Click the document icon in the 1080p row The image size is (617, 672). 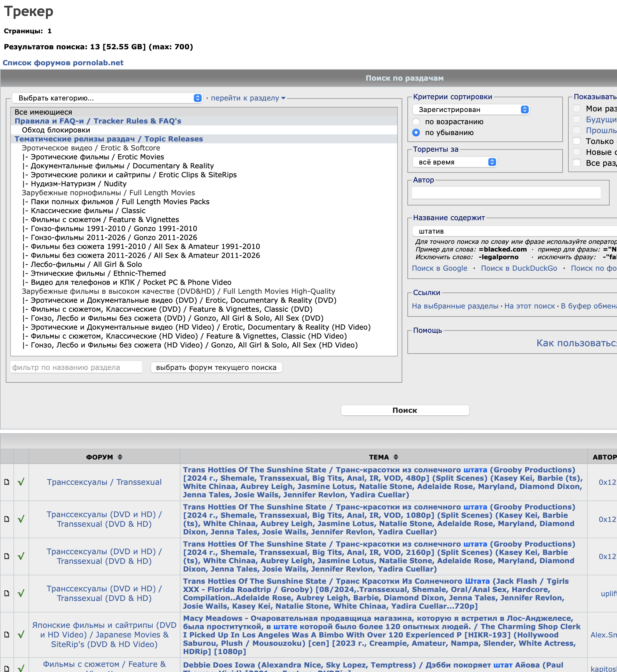(7, 519)
